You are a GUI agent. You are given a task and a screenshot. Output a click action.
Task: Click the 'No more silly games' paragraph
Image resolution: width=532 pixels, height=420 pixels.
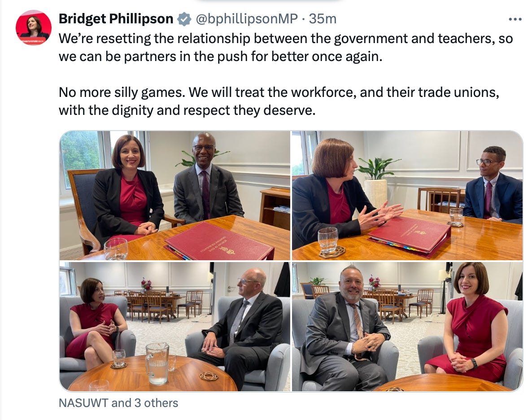point(279,101)
